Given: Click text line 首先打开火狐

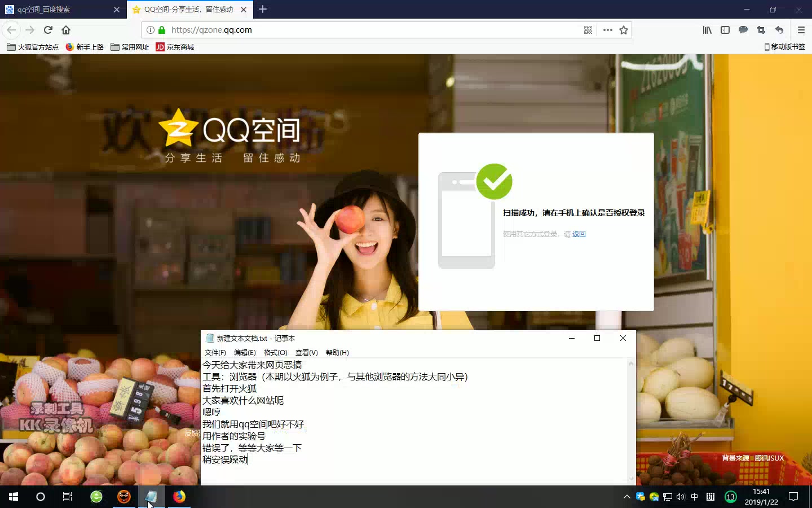Looking at the screenshot, I should (230, 388).
